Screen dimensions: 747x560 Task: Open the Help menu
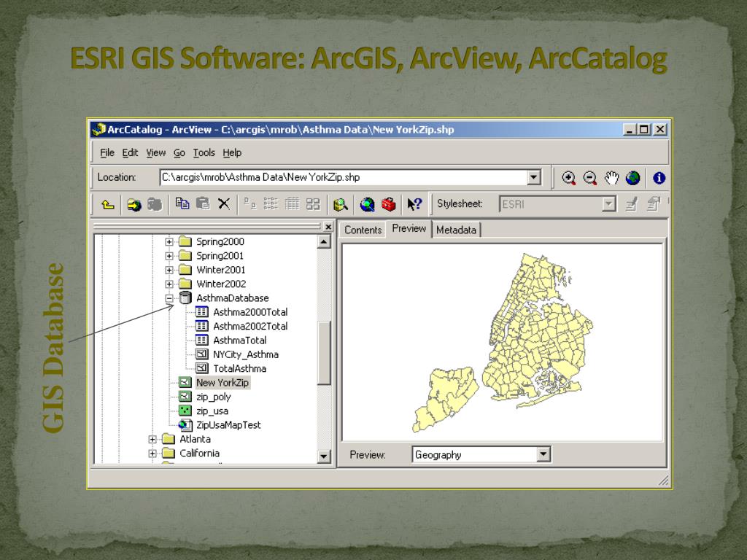232,153
